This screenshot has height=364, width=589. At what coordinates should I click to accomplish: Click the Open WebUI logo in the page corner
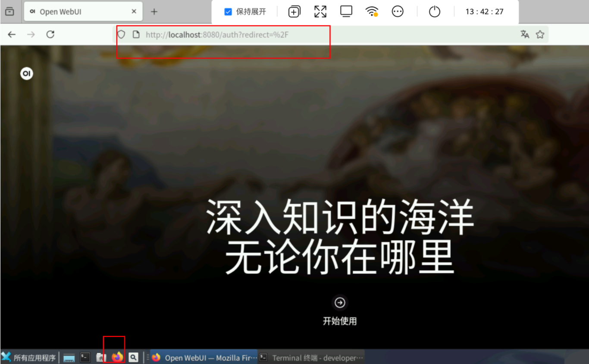tap(27, 73)
